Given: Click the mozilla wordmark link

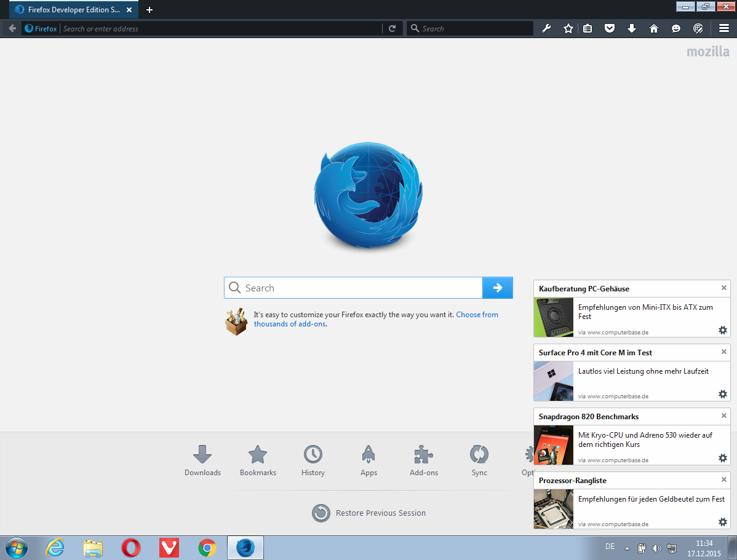Looking at the screenshot, I should [708, 51].
